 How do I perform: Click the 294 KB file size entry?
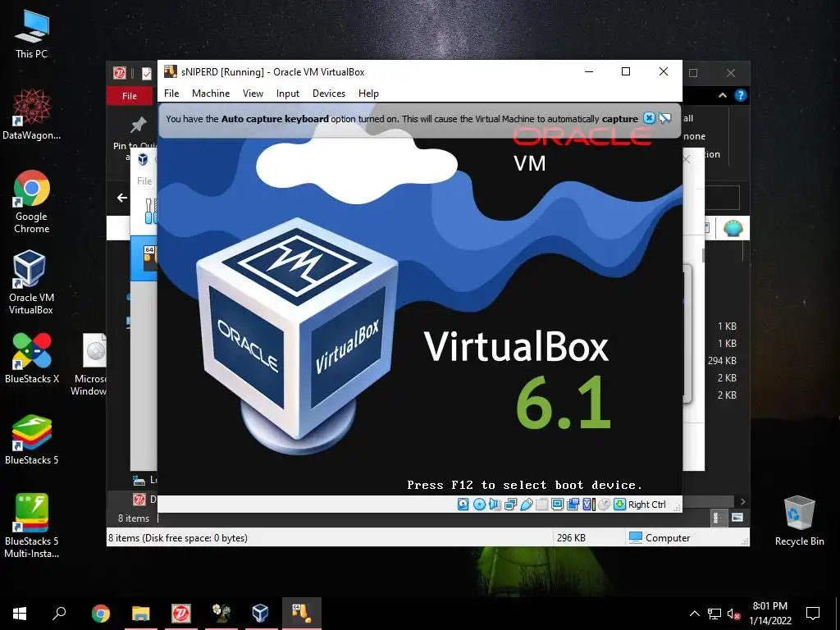point(722,361)
